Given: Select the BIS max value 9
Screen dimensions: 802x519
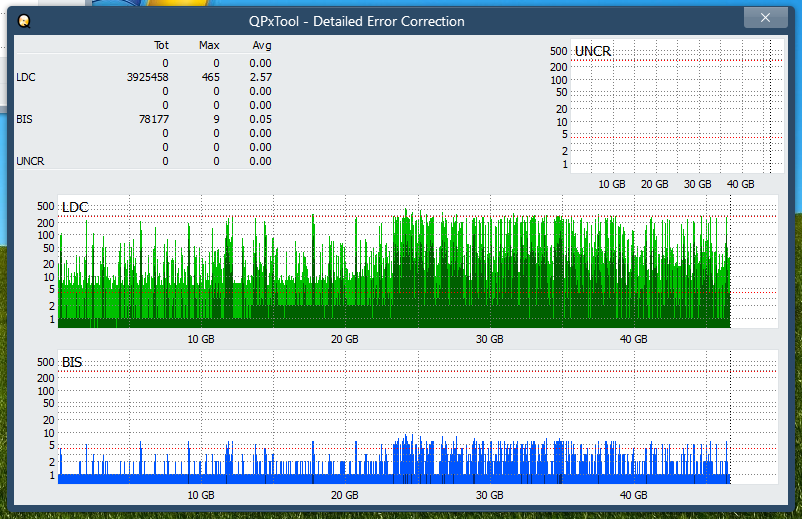Looking at the screenshot, I should click(216, 119).
